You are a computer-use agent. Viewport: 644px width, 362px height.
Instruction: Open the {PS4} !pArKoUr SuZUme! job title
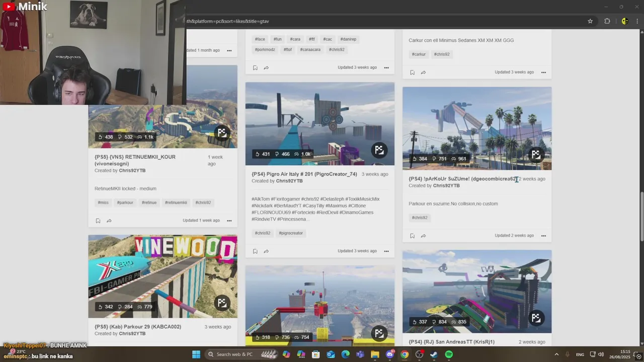point(463,179)
